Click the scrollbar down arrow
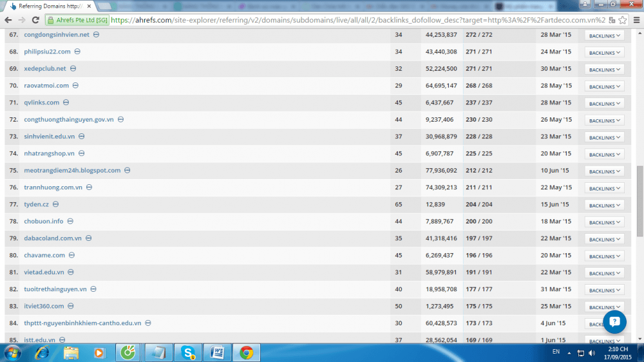This screenshot has width=644, height=362. [x=639, y=339]
